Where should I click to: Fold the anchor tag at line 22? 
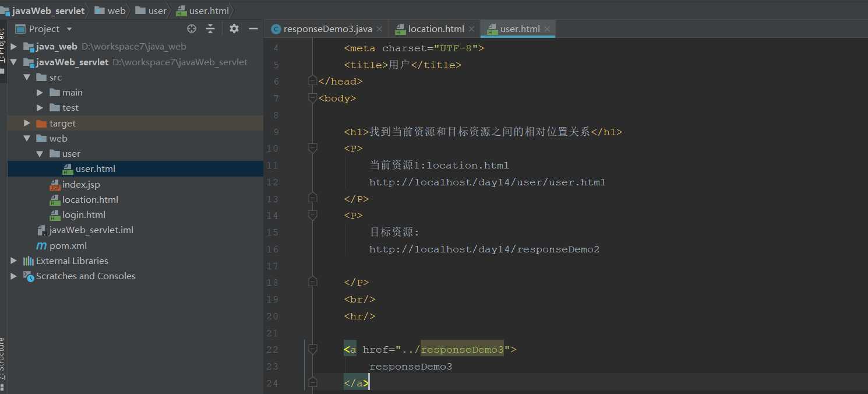click(x=313, y=349)
